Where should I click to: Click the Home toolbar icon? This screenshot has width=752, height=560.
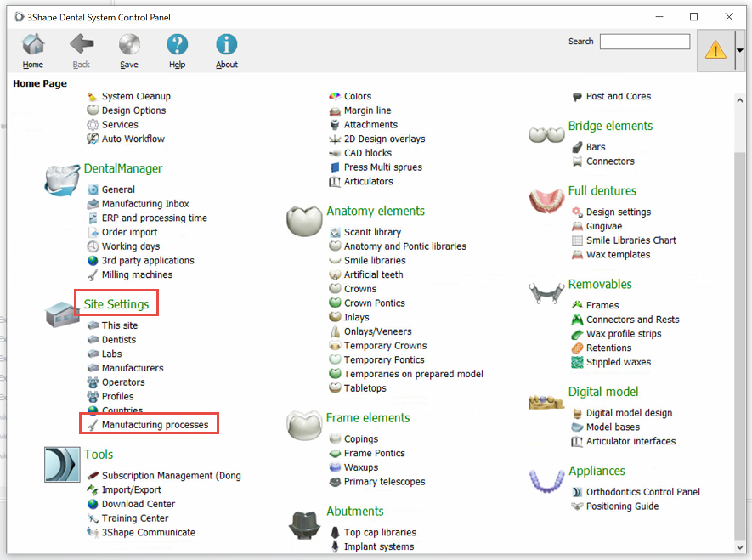(x=32, y=44)
